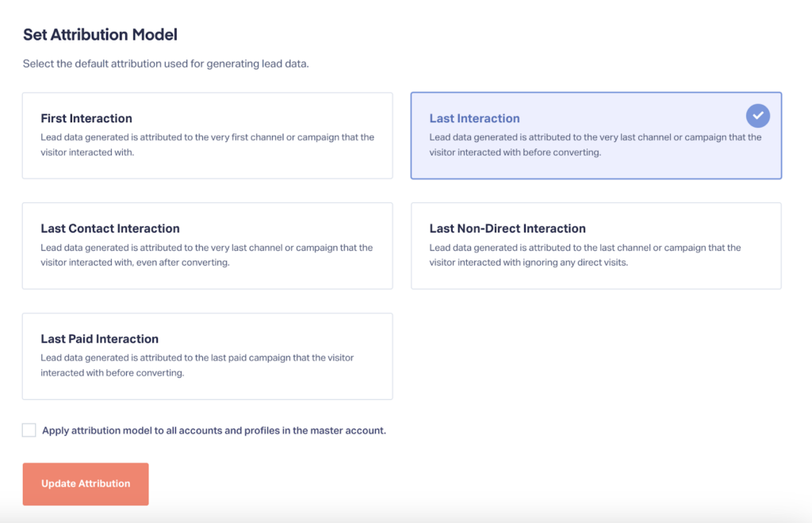Click the Last Interaction blue title
Image resolution: width=812 pixels, height=523 pixels.
point(474,118)
